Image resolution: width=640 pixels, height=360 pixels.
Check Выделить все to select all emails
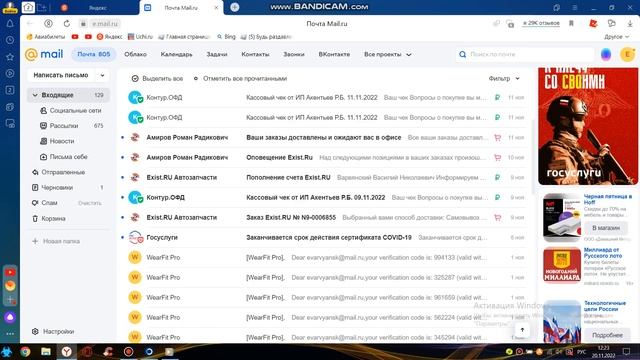[157, 78]
